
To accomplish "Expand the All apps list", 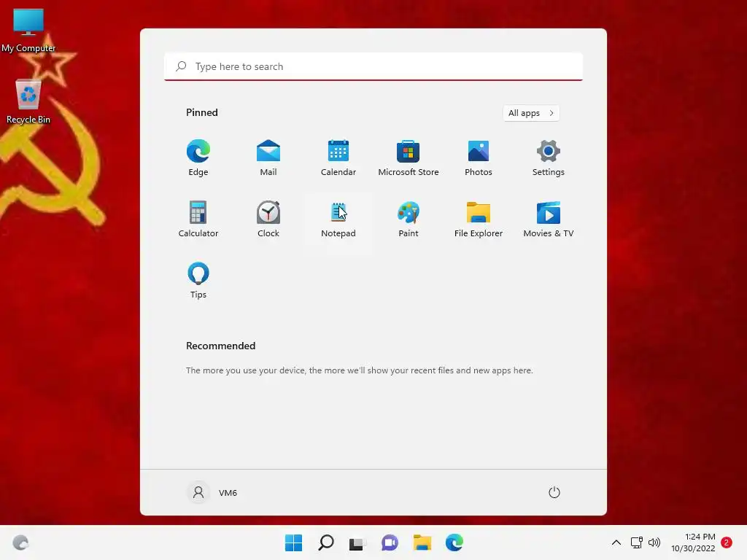I will tap(531, 113).
